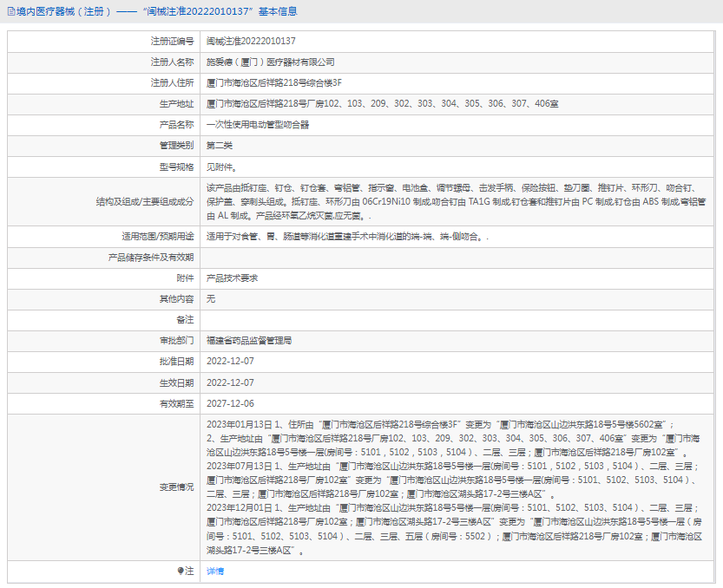Click the 变更情况 label
This screenshot has height=588, width=723.
pyautogui.click(x=176, y=487)
